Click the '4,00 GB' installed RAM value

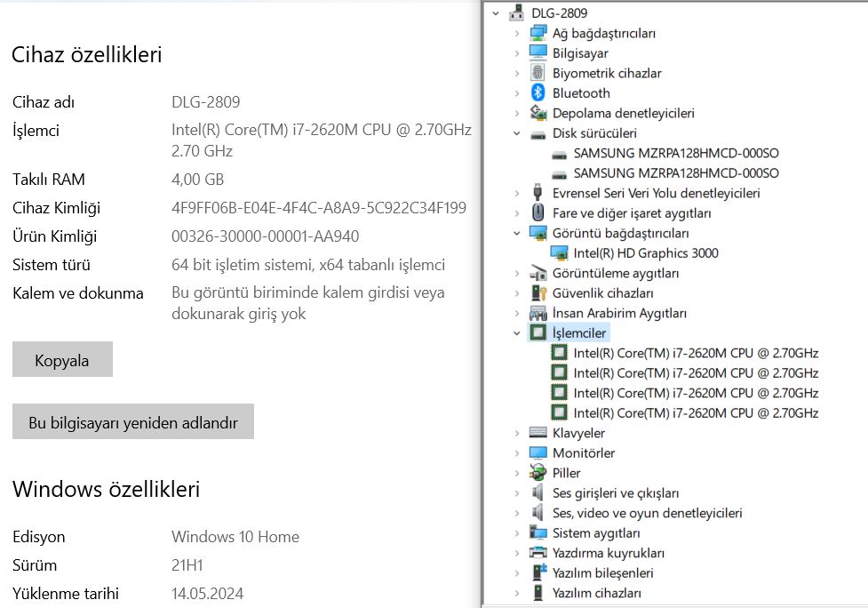click(x=197, y=180)
